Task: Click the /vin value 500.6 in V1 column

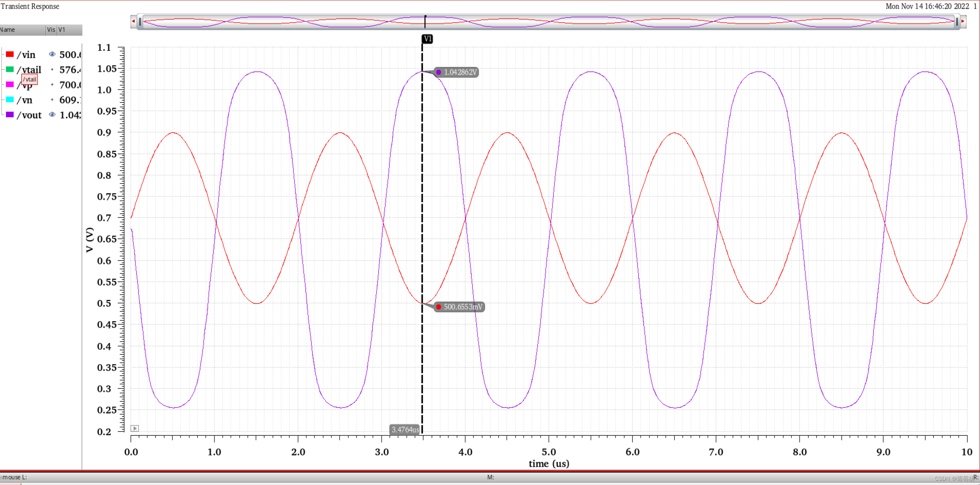Action: [70, 55]
